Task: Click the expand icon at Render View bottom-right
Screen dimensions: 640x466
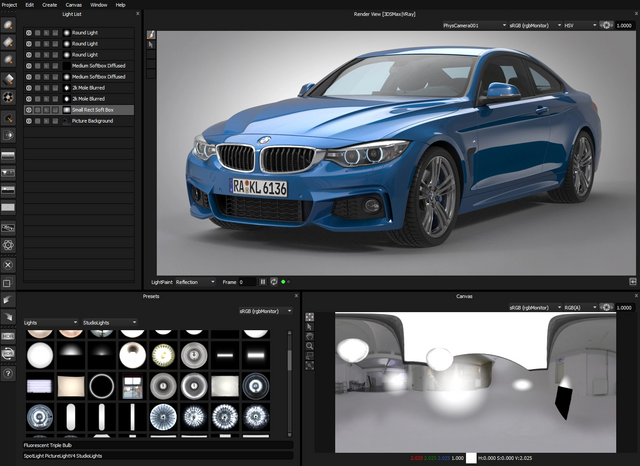Action: click(x=633, y=282)
